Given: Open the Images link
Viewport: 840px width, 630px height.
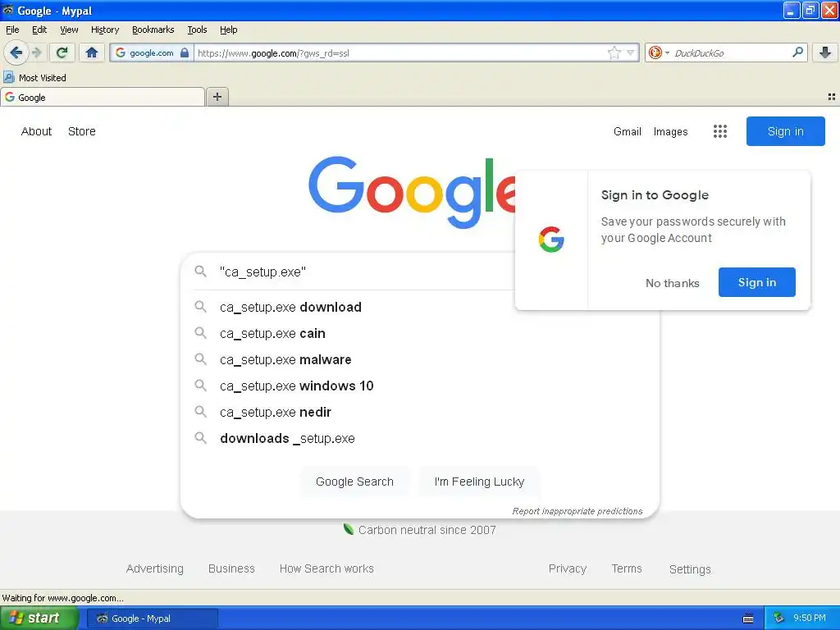Looking at the screenshot, I should [x=670, y=131].
